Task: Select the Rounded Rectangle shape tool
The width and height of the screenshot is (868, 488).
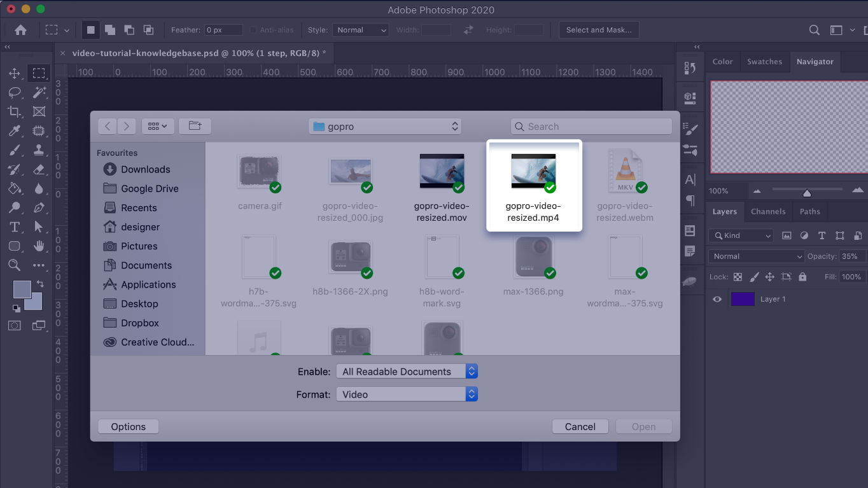Action: click(x=14, y=246)
